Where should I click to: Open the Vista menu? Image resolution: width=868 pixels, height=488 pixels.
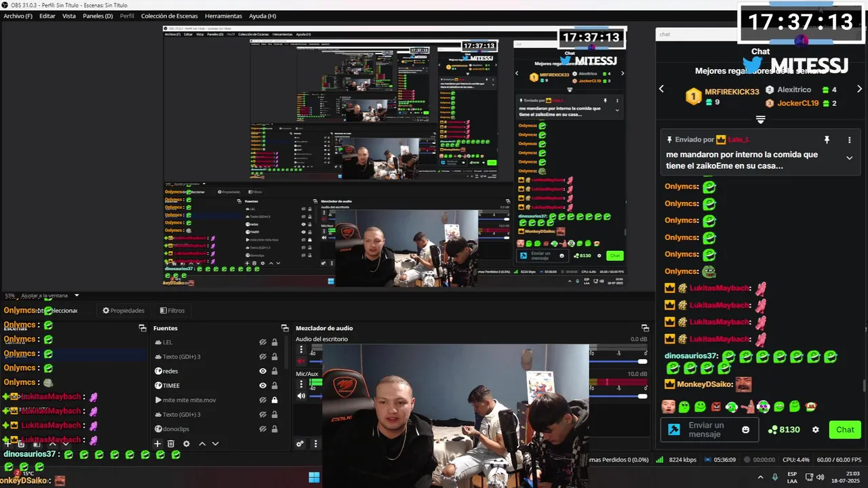coord(69,16)
